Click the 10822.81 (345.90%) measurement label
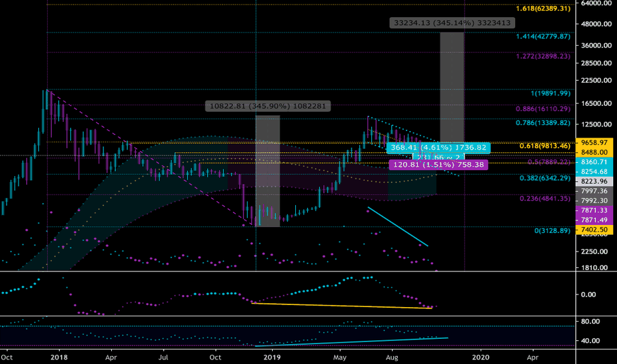Viewport: 617px width, 364px height. (x=267, y=106)
